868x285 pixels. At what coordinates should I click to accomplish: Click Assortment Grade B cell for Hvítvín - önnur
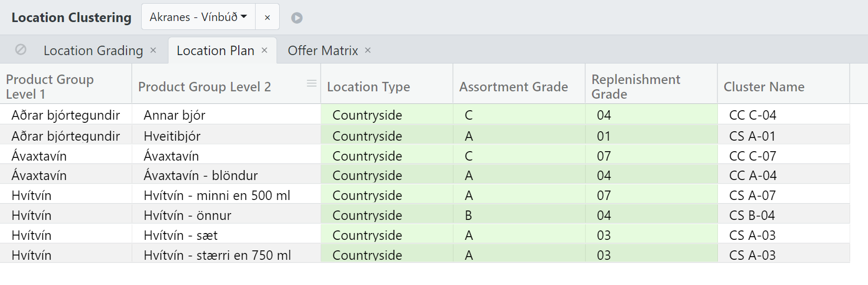point(469,215)
